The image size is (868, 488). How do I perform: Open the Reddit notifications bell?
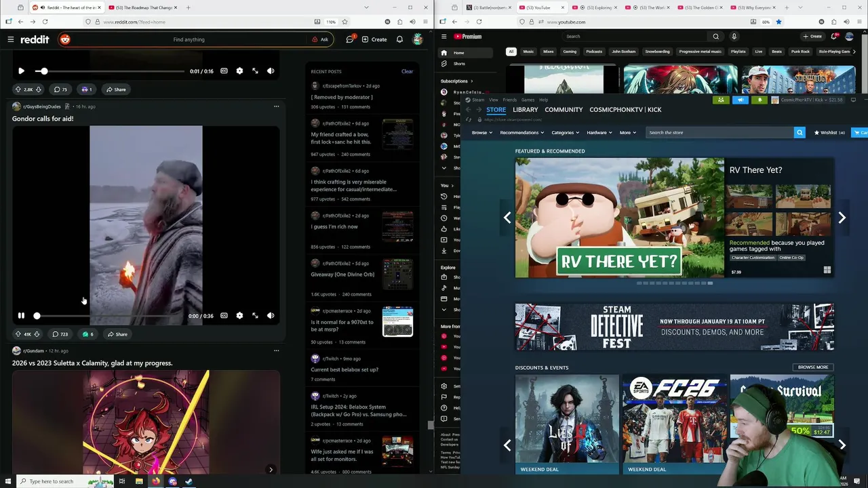click(399, 39)
